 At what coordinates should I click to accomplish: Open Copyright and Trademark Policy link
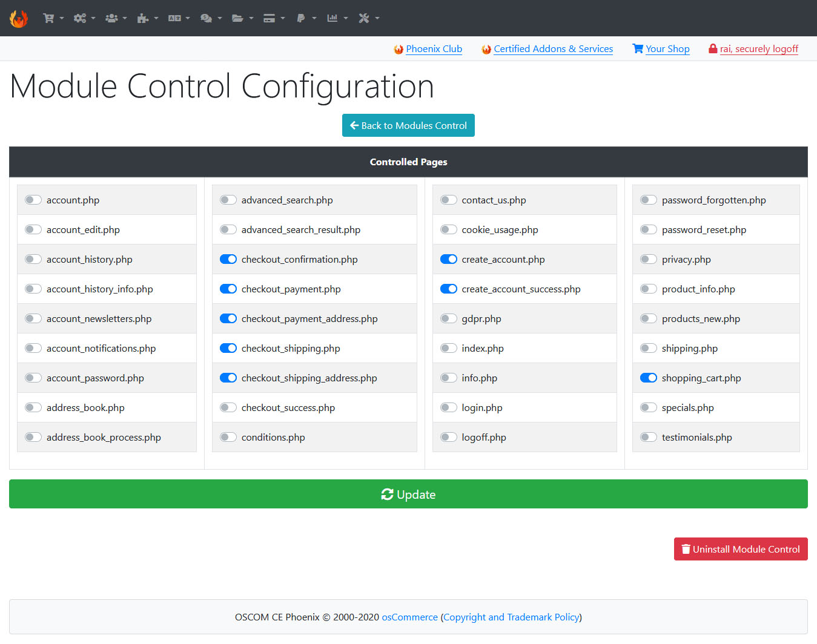[x=511, y=617]
